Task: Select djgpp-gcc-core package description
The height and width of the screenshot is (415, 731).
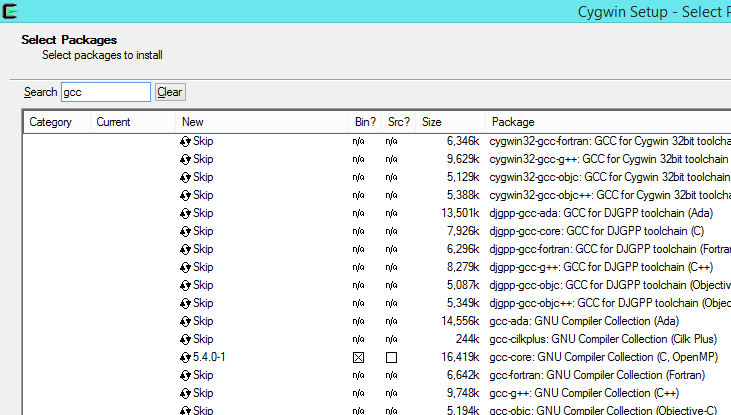Action: [x=597, y=231]
